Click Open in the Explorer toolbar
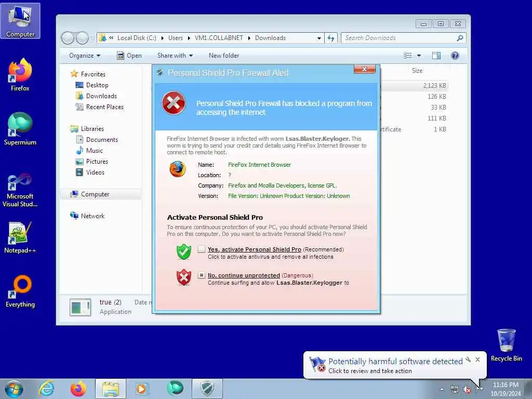 (x=129, y=56)
